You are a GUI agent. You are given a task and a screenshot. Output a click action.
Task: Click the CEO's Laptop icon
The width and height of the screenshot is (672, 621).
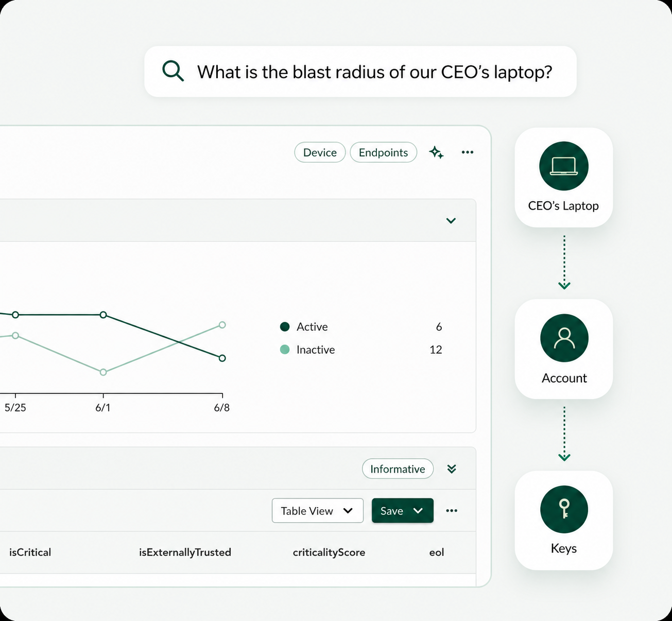(564, 166)
